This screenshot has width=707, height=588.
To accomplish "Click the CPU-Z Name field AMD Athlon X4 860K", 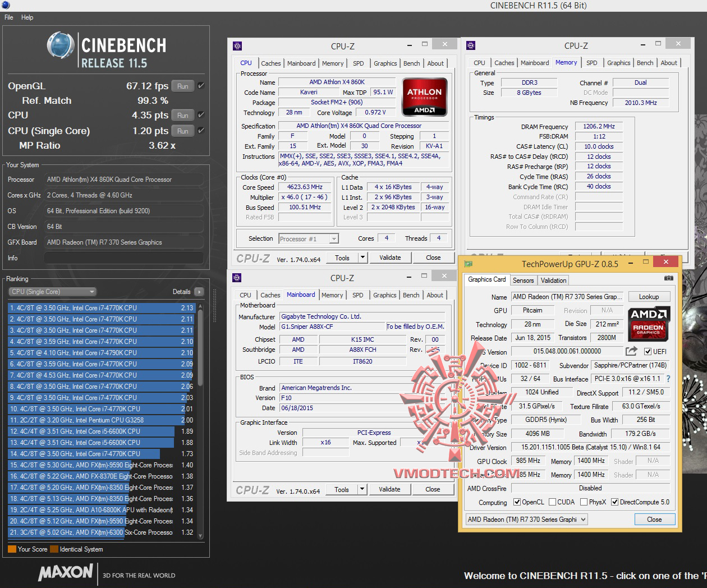I will click(337, 82).
